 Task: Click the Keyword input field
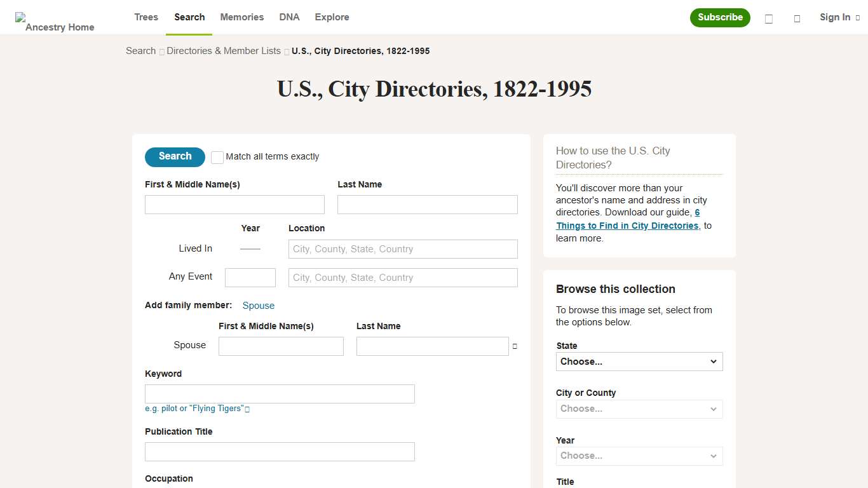point(280,394)
